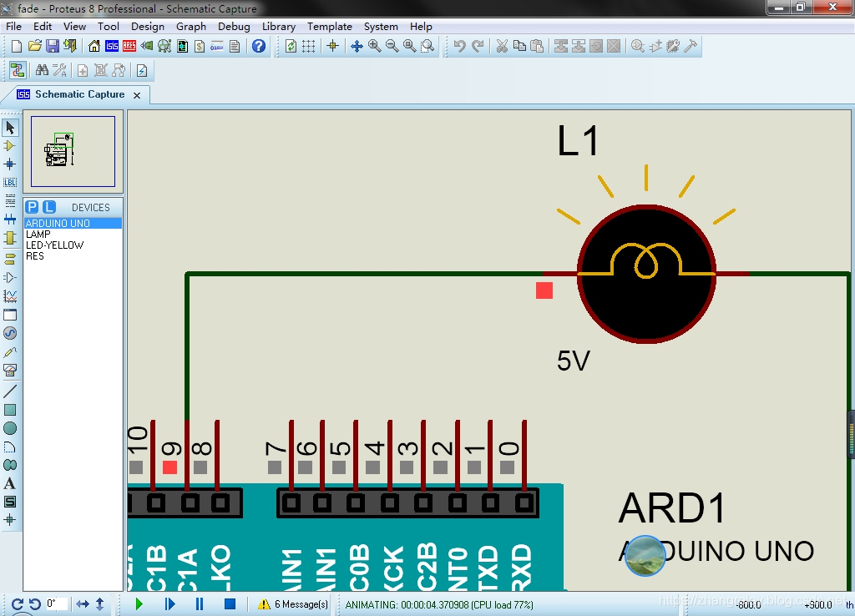Viewport: 855px width, 616px height.
Task: Open the Debug menu
Action: 234,26
